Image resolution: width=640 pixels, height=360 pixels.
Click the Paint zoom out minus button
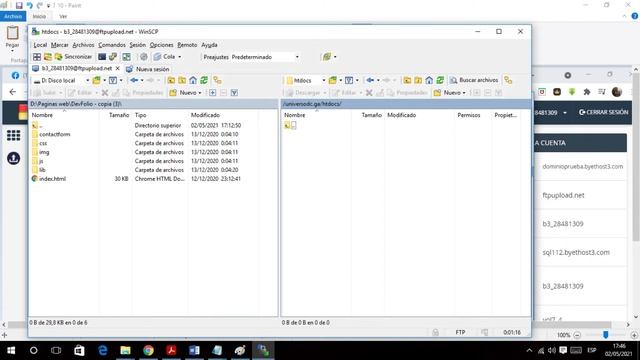pyautogui.click(x=577, y=335)
